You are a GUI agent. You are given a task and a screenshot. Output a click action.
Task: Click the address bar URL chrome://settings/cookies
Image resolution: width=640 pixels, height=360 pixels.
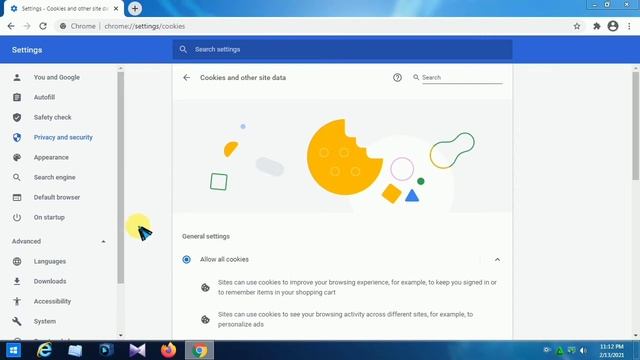(144, 26)
